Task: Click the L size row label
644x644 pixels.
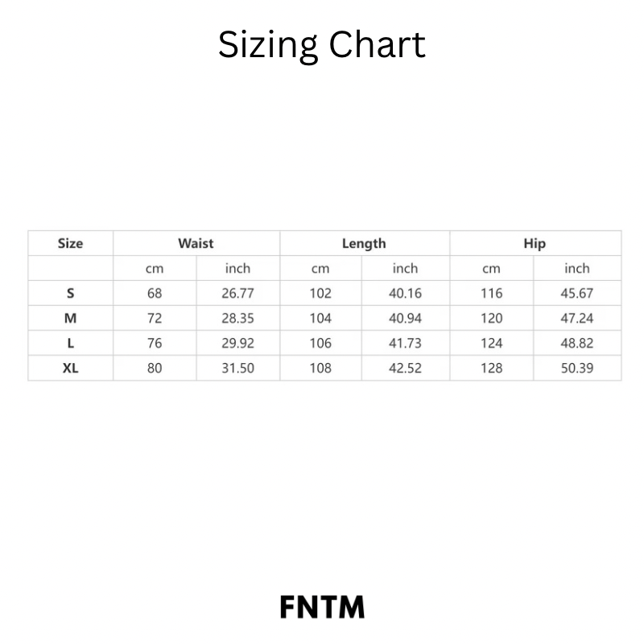Action: click(x=70, y=343)
